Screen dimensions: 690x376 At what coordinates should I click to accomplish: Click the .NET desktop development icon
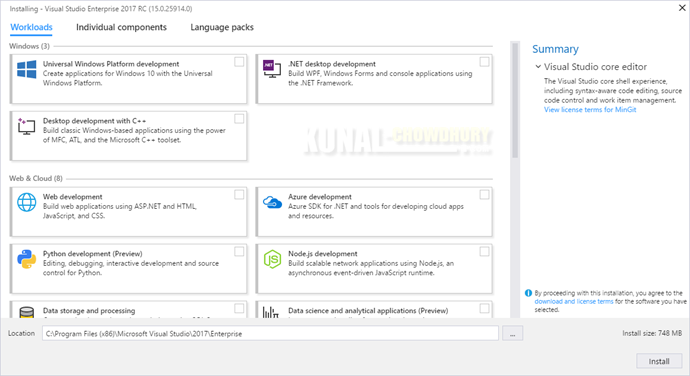(x=272, y=69)
